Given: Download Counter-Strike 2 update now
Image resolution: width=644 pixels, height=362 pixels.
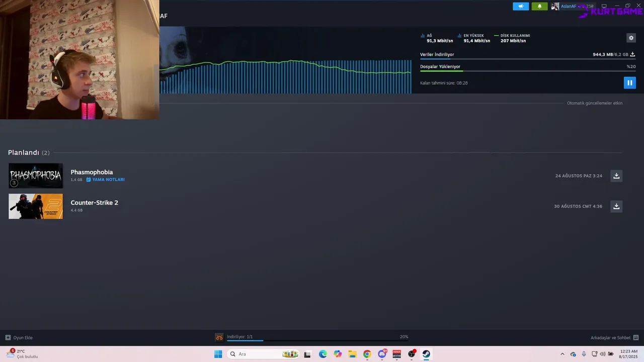Looking at the screenshot, I should tap(616, 206).
